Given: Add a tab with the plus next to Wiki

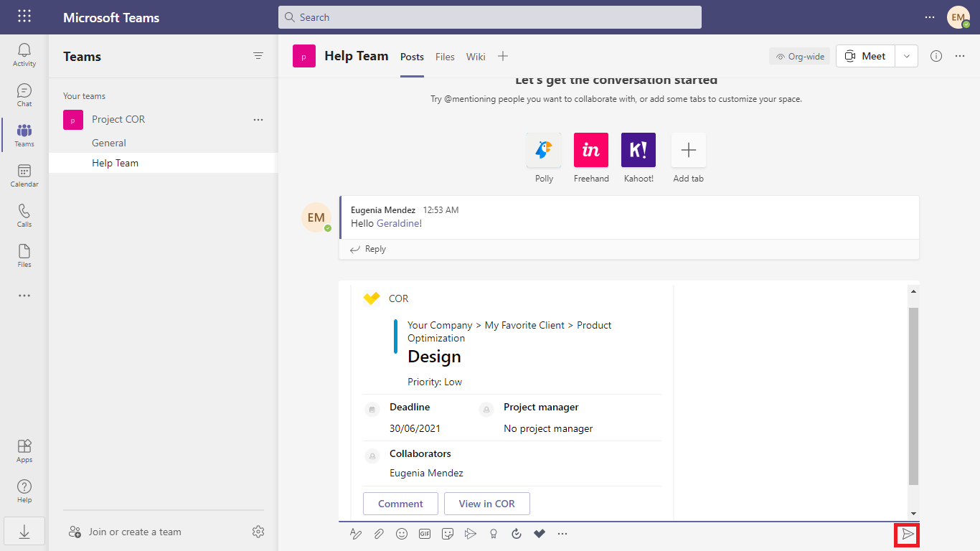Looking at the screenshot, I should click(x=503, y=56).
